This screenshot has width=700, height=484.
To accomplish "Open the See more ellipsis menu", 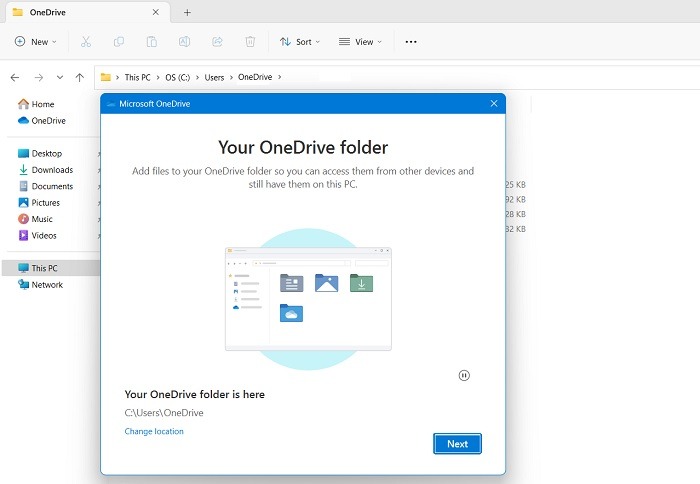I will click(x=411, y=42).
